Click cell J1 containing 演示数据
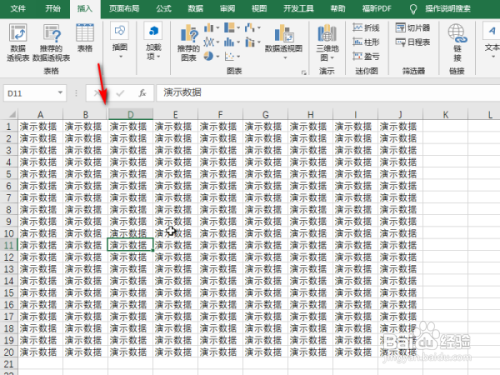The image size is (500, 375). [x=400, y=126]
